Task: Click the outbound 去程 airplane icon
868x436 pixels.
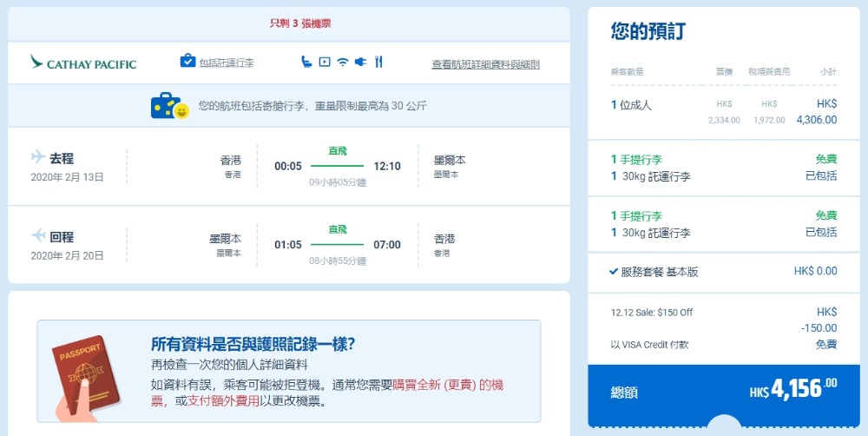Action: 38,157
